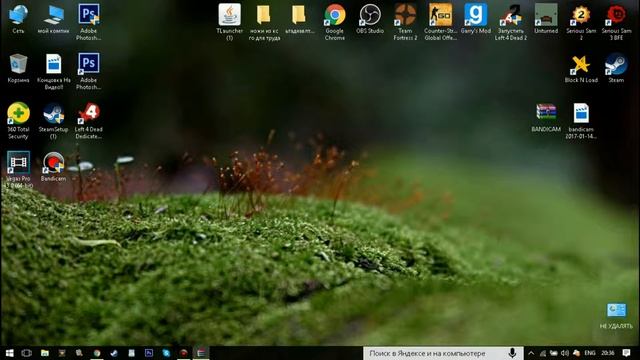Screen dimensions: 640x360
Task: Select the bandicam 2017-01-14 video file
Action: click(581, 121)
